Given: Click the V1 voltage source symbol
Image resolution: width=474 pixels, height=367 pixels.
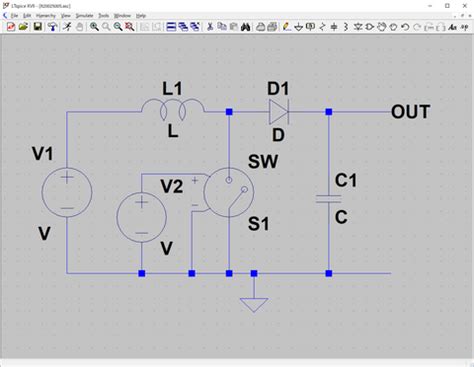Looking at the screenshot, I should click(67, 192).
